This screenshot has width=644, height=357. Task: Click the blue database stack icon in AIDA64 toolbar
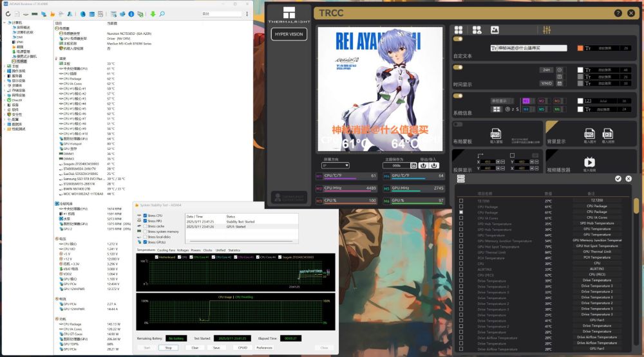[92, 14]
